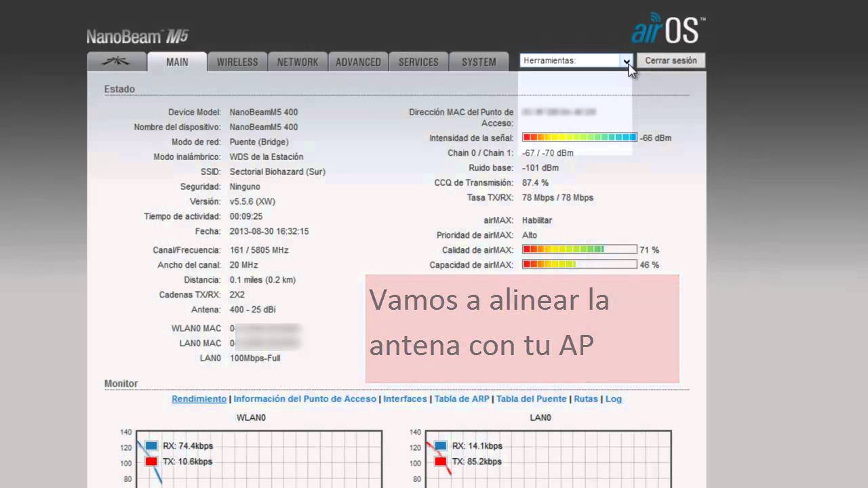Open Información del Punto de Acceso link
The height and width of the screenshot is (488, 868).
tap(304, 399)
